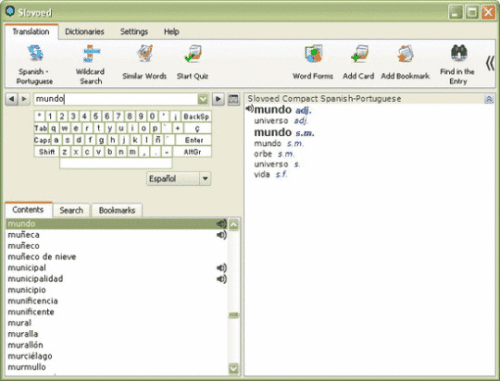The image size is (500, 381).
Task: Click Slovoed application icon in title bar
Action: pos(10,11)
